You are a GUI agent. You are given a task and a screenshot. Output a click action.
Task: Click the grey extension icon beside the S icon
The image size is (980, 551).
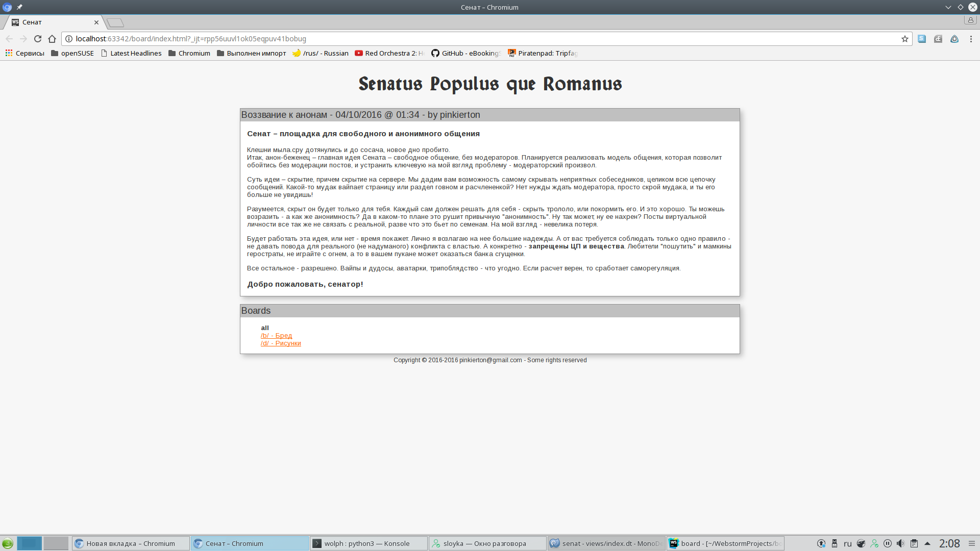938,39
